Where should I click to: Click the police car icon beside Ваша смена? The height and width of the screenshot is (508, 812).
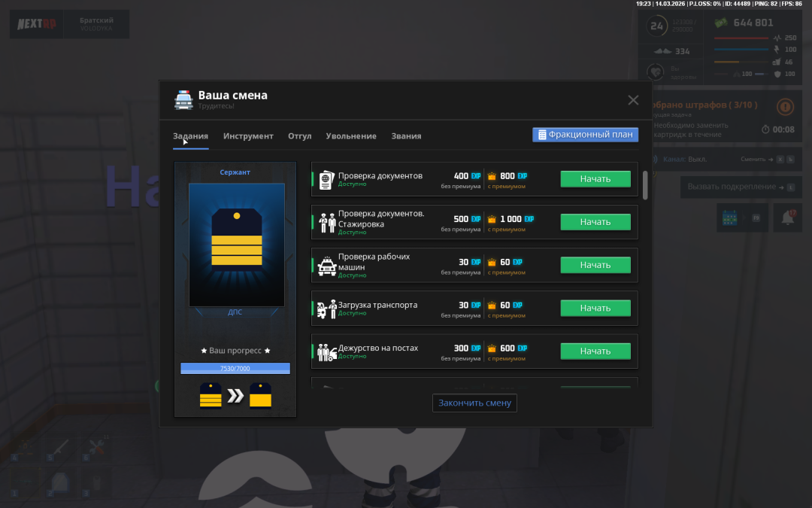pos(183,99)
